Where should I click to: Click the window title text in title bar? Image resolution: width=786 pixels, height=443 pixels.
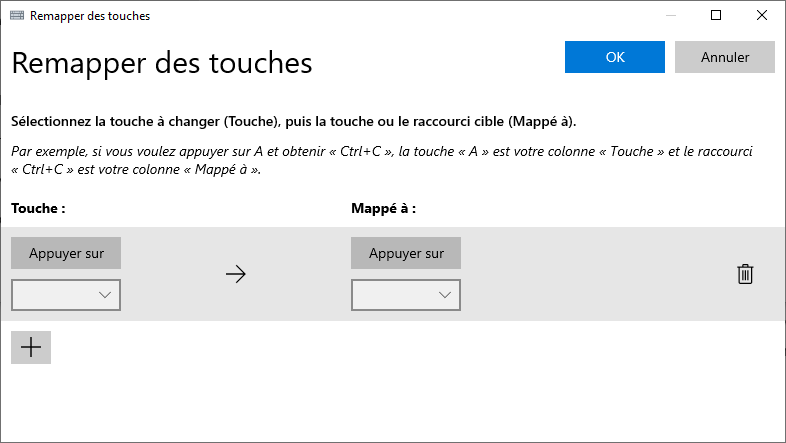(90, 16)
